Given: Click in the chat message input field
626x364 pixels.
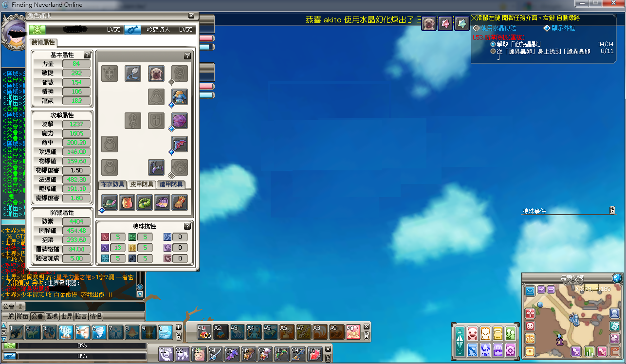Looking at the screenshot, I should point(85,307).
